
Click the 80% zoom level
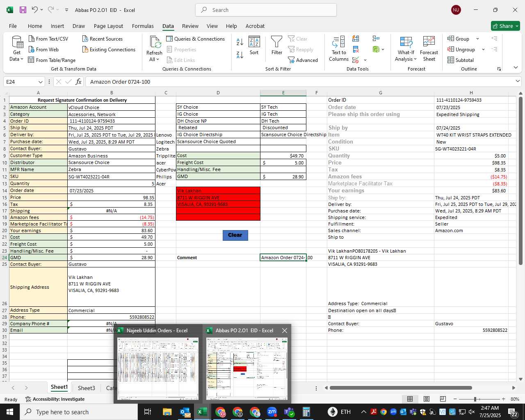515,399
